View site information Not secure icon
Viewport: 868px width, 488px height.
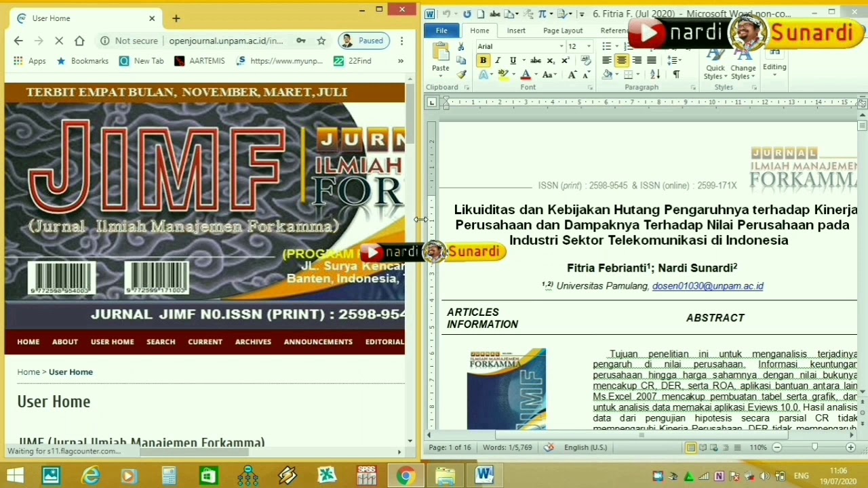coord(105,41)
